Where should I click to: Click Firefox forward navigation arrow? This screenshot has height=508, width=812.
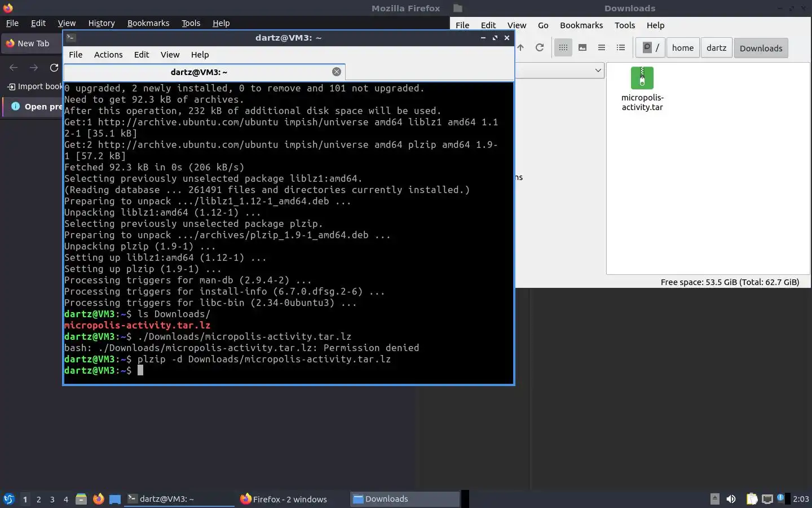coord(34,68)
